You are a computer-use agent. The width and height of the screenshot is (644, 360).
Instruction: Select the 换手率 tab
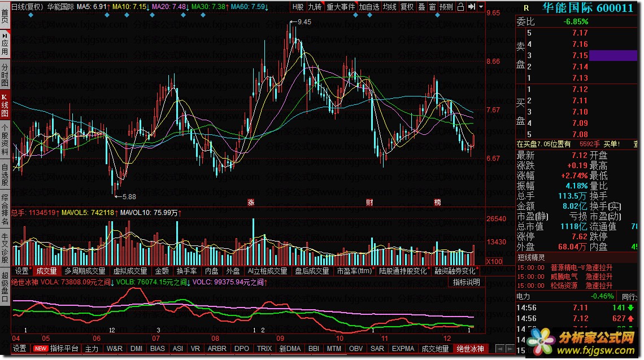187,271
